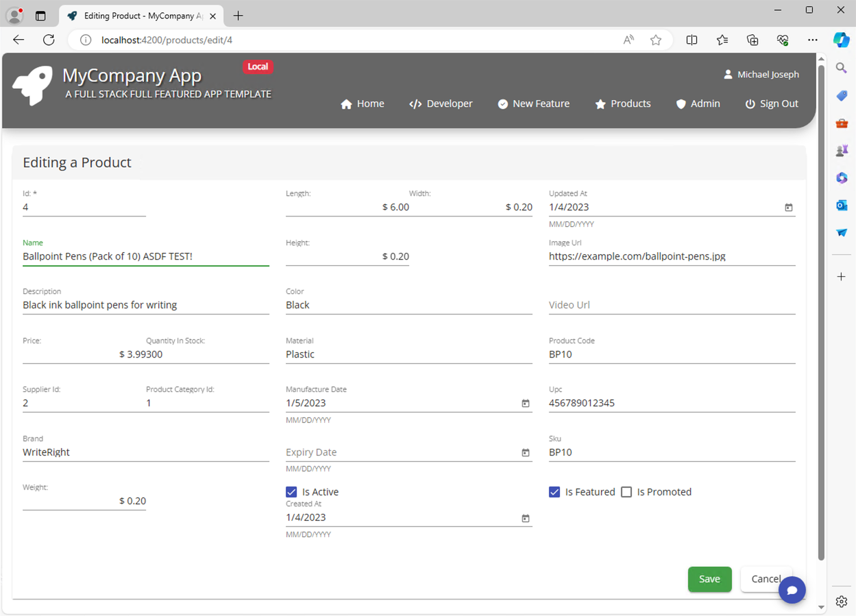Open browser settings and more menu

point(813,40)
